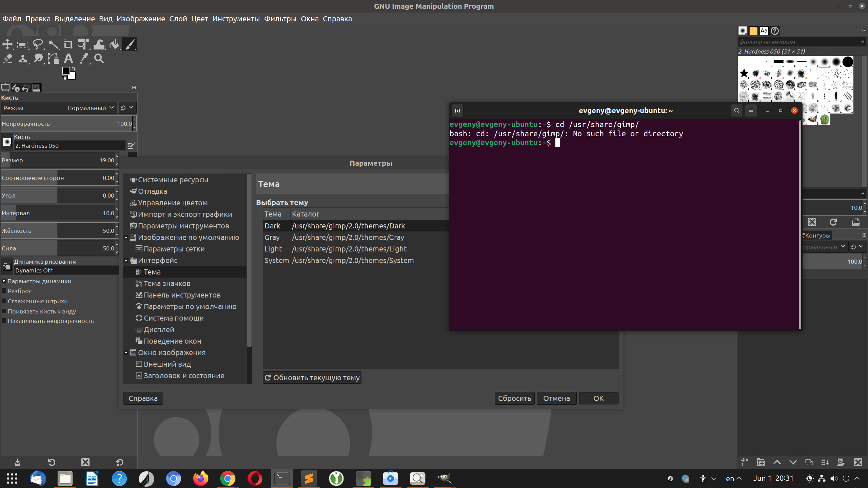Select the Color Picker eyedropper tool

(x=84, y=59)
